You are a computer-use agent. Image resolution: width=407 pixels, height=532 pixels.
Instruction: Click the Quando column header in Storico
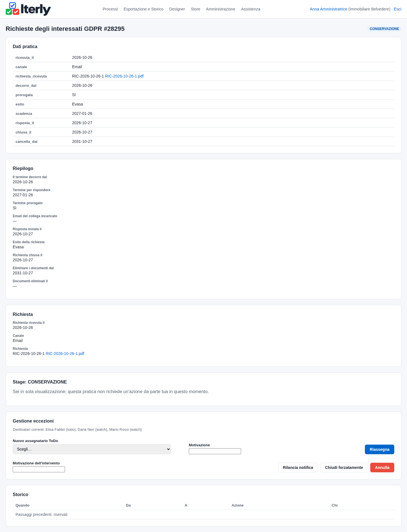[x=22, y=505]
